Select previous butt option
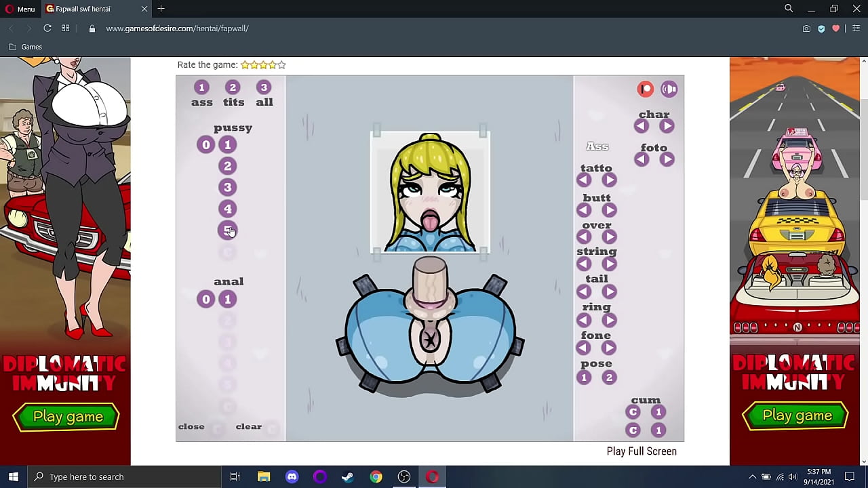 [584, 210]
